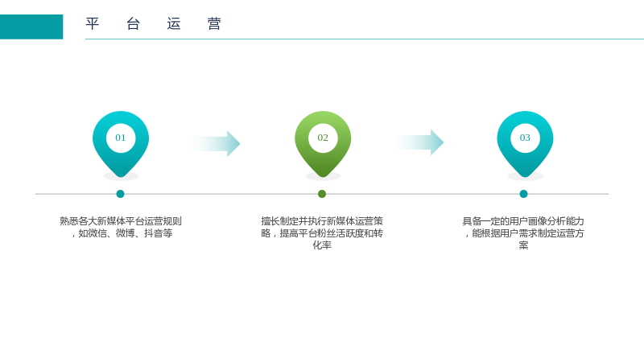Select the text starting 具备一定的用户画像
The image size is (644, 362).
point(523,233)
